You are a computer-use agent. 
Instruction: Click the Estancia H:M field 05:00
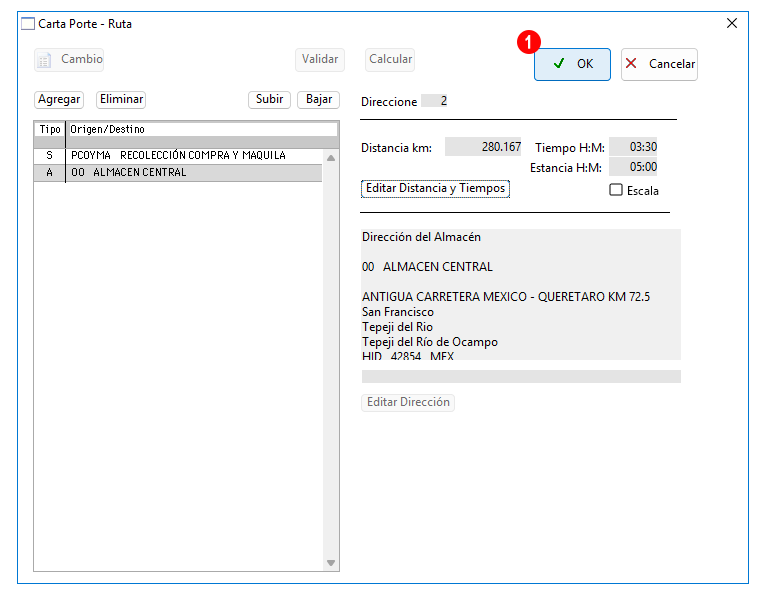click(x=633, y=167)
